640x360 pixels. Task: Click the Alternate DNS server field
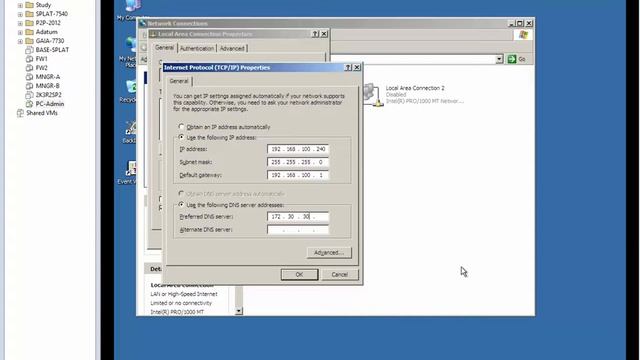[x=298, y=230]
